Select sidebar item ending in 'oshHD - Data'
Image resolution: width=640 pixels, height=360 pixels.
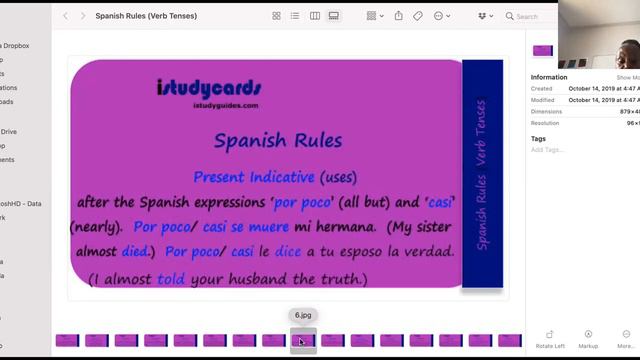pyautogui.click(x=20, y=204)
